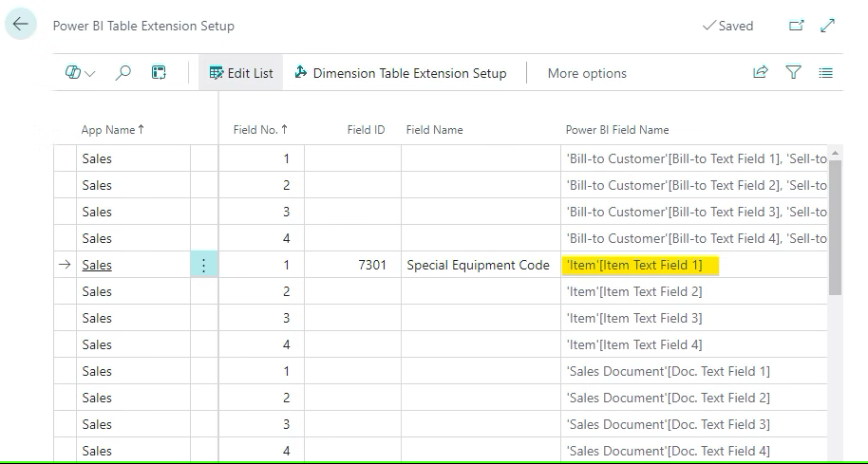This screenshot has height=464, width=868.
Task: Sort by App Name column header
Action: pos(112,130)
